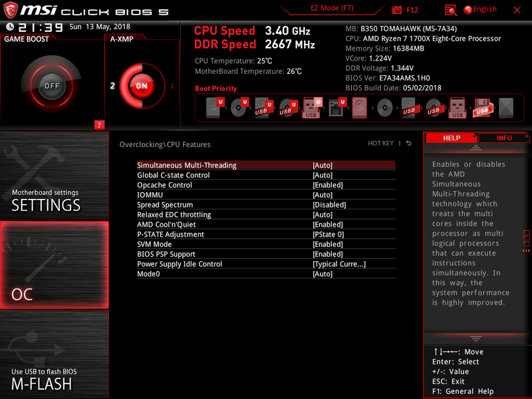Open the M-FLASH BIOS flash section
The width and height of the screenshot is (532, 399).
pyautogui.click(x=55, y=354)
